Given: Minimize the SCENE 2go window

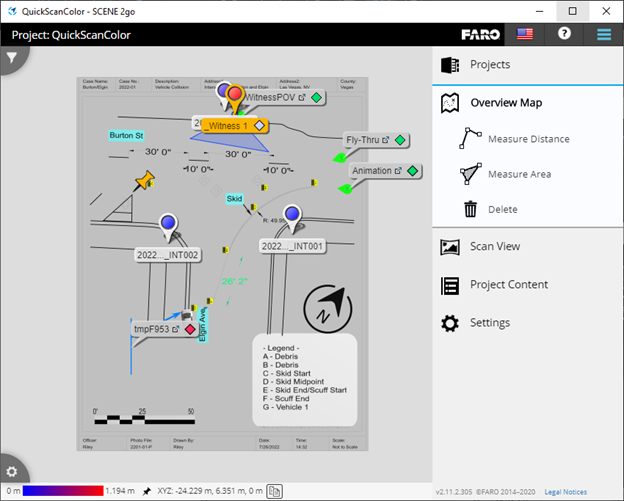Looking at the screenshot, I should pos(540,11).
